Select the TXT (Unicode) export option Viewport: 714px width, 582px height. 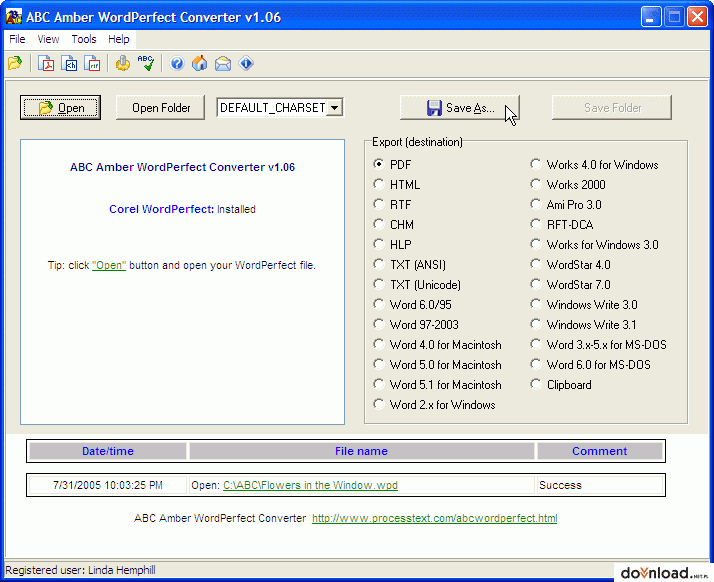(417, 285)
